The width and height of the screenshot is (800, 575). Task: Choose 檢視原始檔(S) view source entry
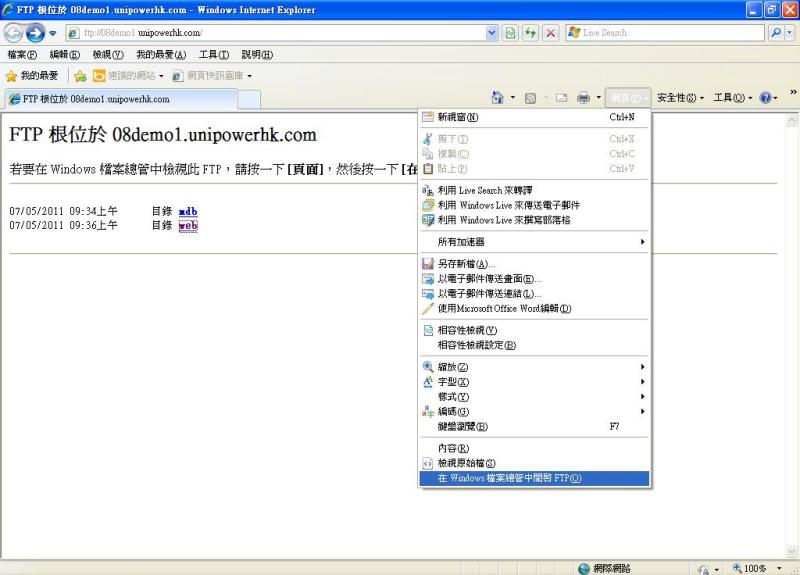click(x=534, y=463)
